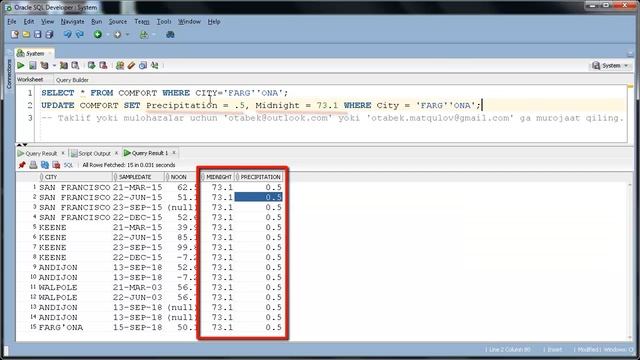Image resolution: width=640 pixels, height=360 pixels.
Task: Click the SQL link in results toolbar
Action: 68,165
